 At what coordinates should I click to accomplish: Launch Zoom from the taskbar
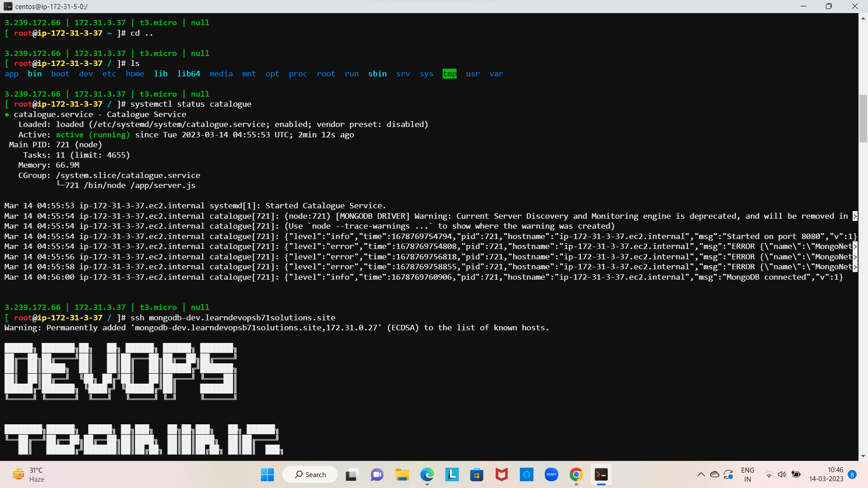[551, 474]
